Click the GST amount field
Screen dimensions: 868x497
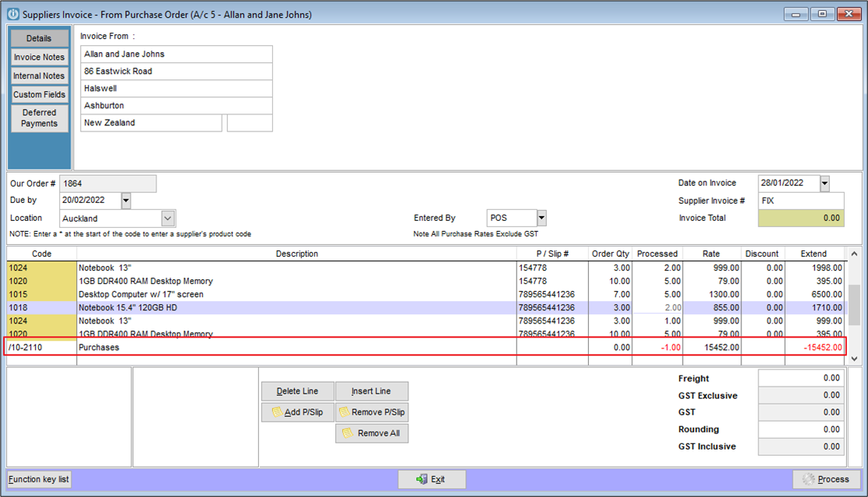[801, 412]
